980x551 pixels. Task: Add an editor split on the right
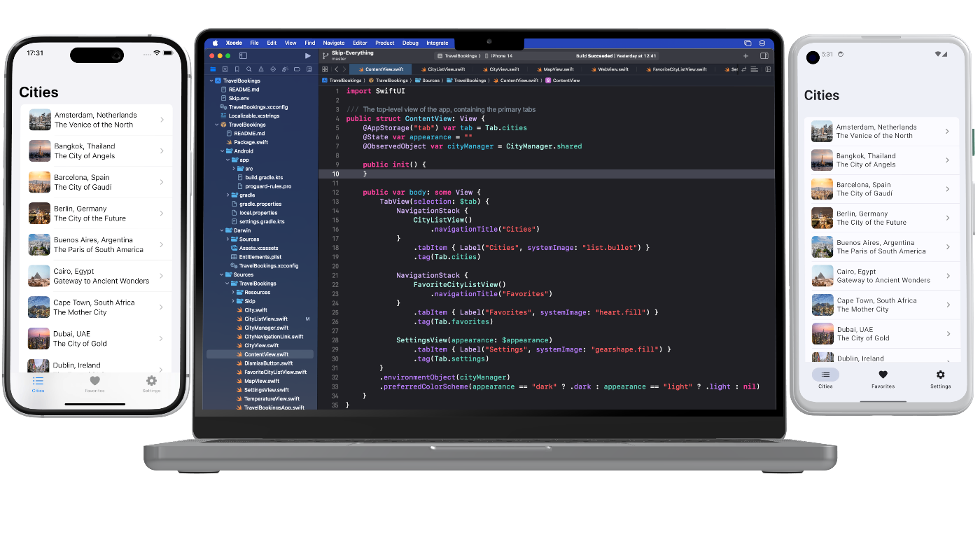[x=768, y=69]
